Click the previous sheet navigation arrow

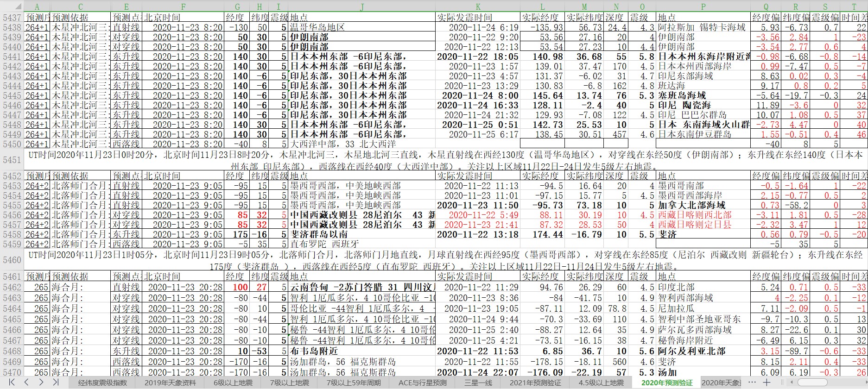click(26, 382)
